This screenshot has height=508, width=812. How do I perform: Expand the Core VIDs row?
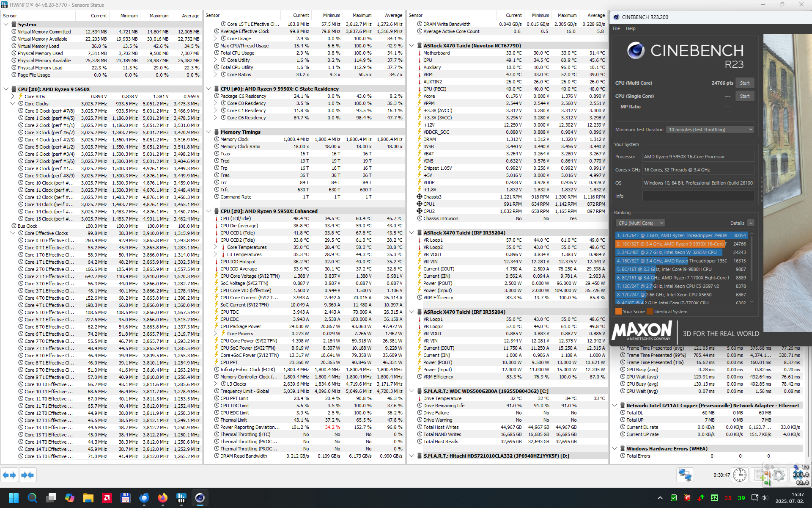click(x=13, y=97)
